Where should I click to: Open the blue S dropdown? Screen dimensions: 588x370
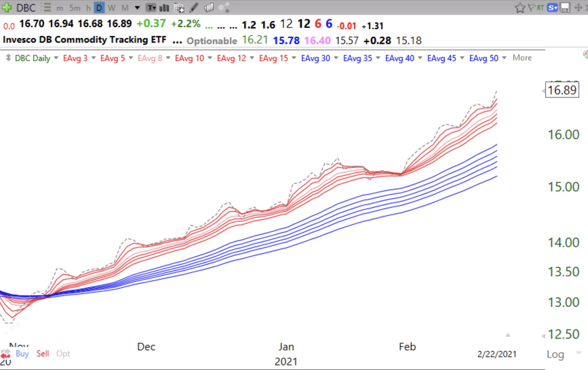click(x=553, y=7)
